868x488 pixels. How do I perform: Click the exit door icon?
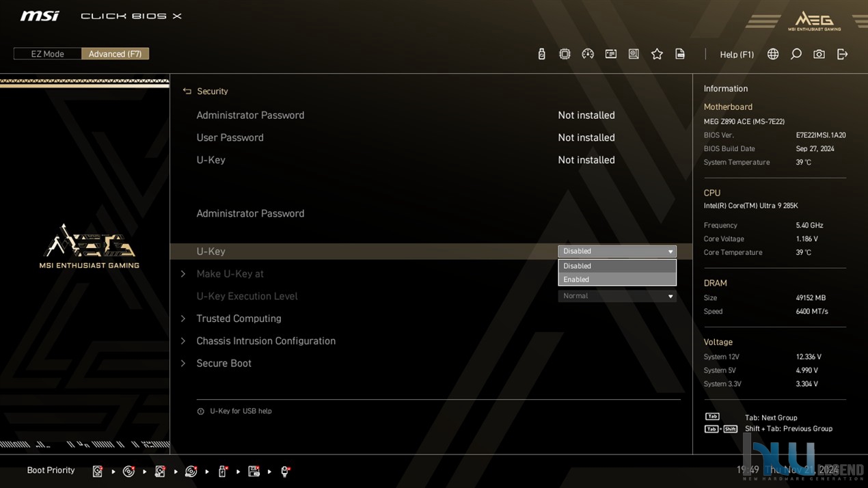[x=842, y=54]
